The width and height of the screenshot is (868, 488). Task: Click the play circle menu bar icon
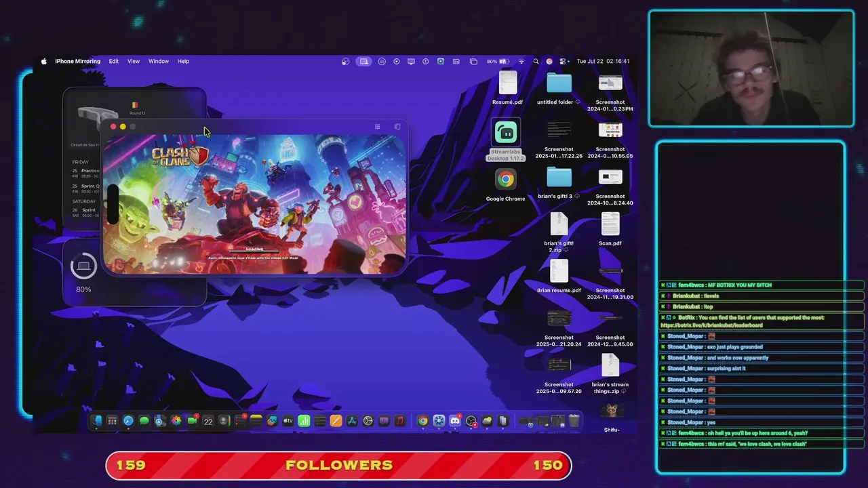397,61
